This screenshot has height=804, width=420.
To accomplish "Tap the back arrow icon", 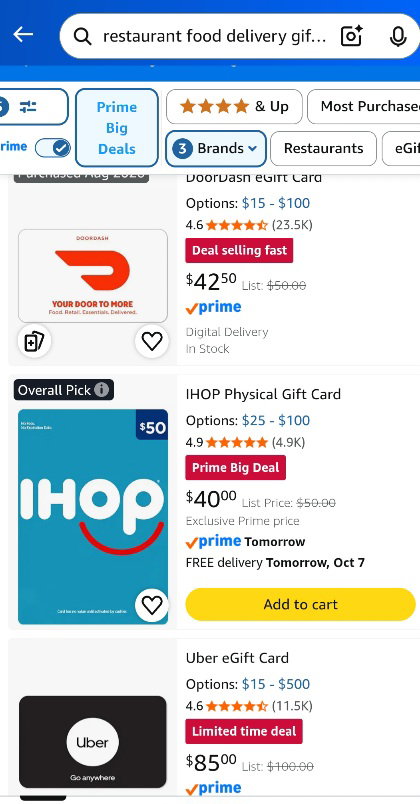I will (x=23, y=35).
